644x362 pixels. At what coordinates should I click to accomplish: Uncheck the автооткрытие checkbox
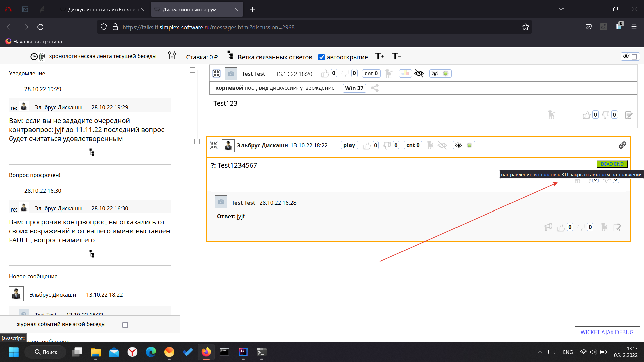[x=321, y=57]
